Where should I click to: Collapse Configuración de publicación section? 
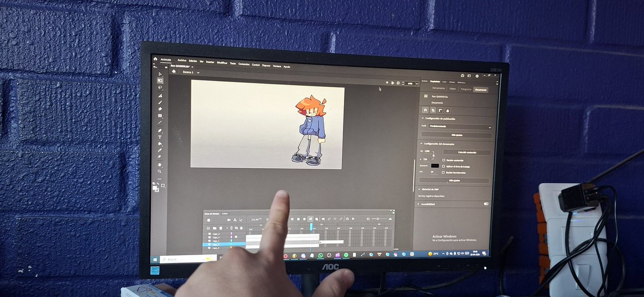point(422,118)
